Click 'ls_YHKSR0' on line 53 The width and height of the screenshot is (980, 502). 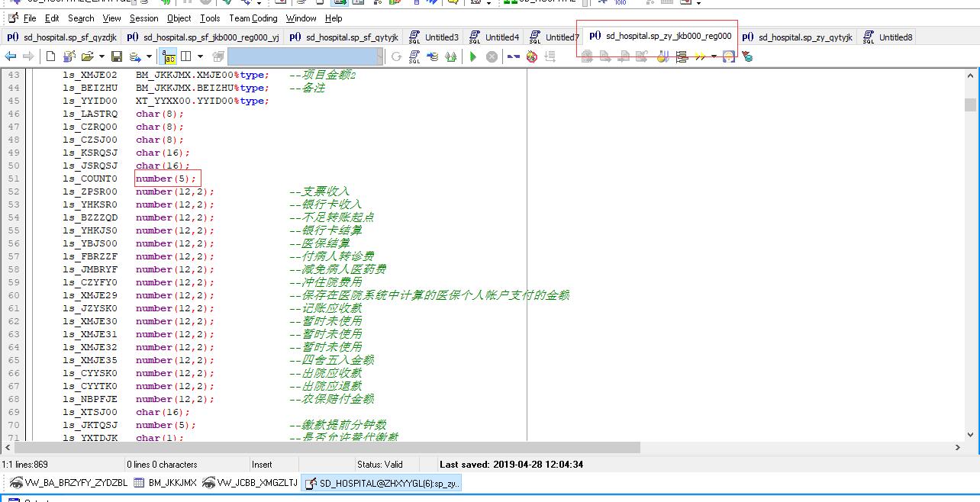click(x=90, y=204)
